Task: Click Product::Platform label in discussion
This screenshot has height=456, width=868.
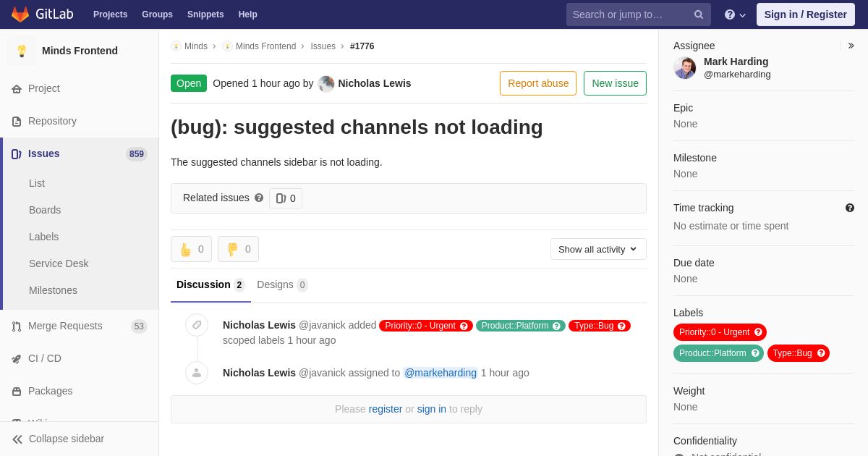Action: coord(521,326)
